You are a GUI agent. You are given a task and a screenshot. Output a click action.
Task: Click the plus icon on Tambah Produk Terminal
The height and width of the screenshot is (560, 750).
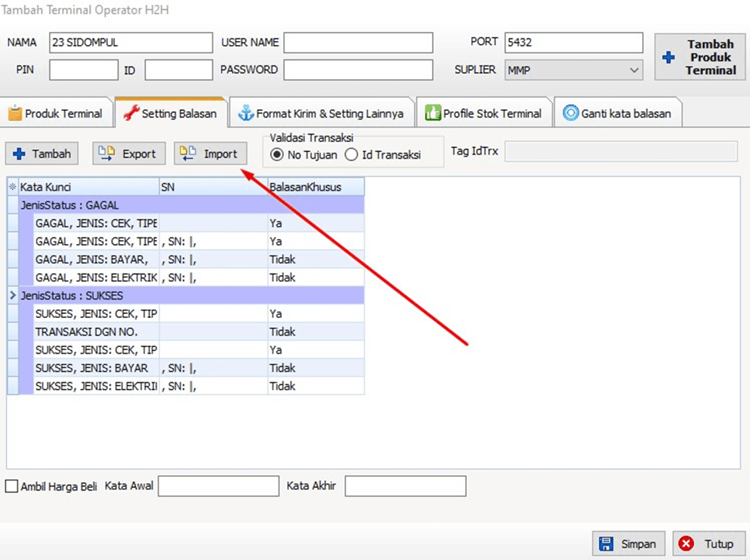[669, 58]
